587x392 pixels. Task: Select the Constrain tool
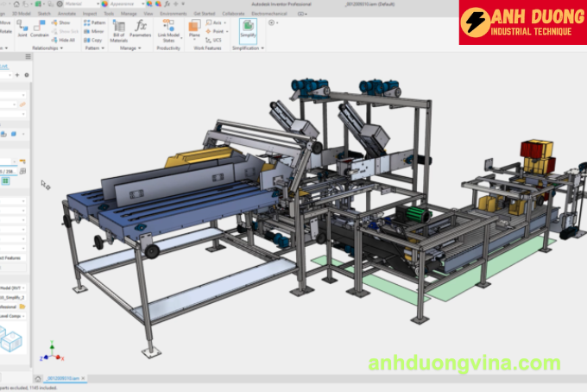(39, 32)
